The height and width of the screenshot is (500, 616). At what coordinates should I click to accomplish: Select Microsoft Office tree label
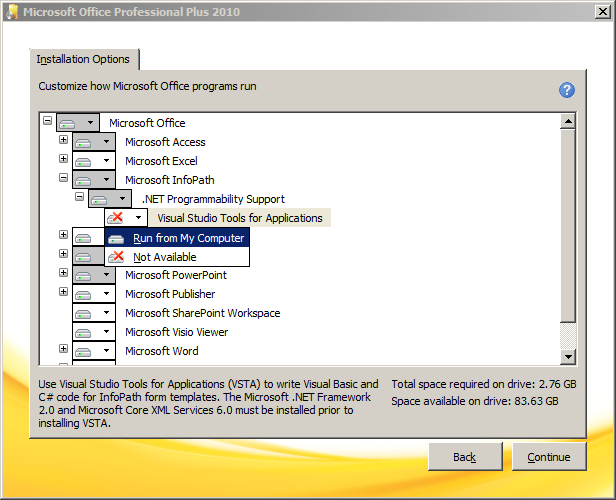(147, 123)
